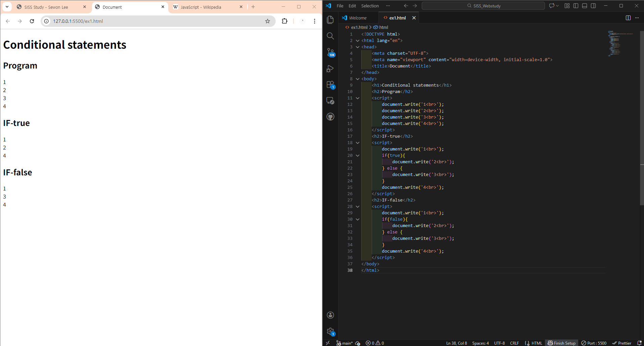The image size is (644, 346).
Task: Open the Selection menu
Action: (370, 6)
